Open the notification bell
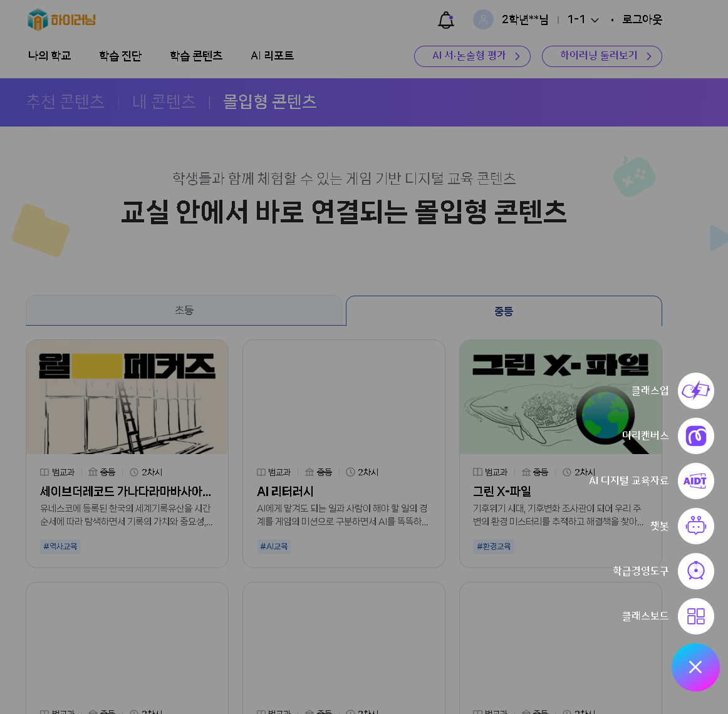 point(445,19)
